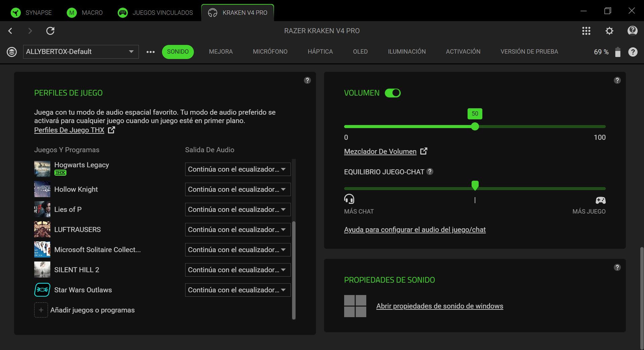Open the ellipsis more options menu
Screen dimensions: 644x350
(150, 52)
